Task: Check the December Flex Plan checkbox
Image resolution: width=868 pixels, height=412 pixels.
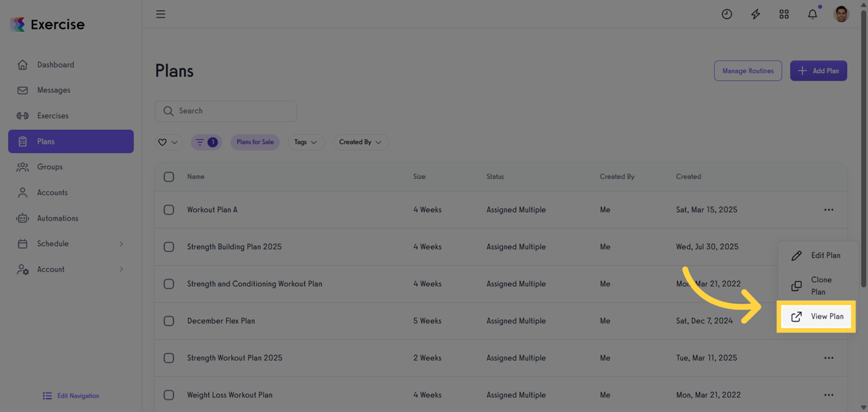Action: point(168,321)
